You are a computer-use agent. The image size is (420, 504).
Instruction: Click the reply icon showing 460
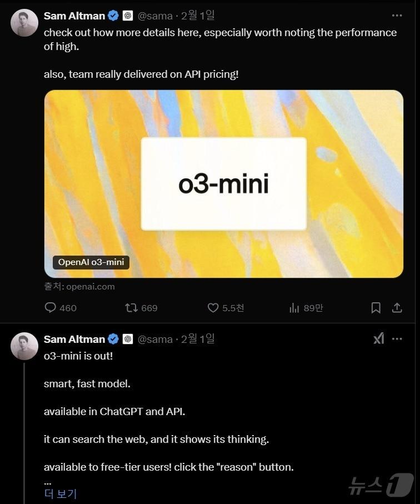coord(51,307)
